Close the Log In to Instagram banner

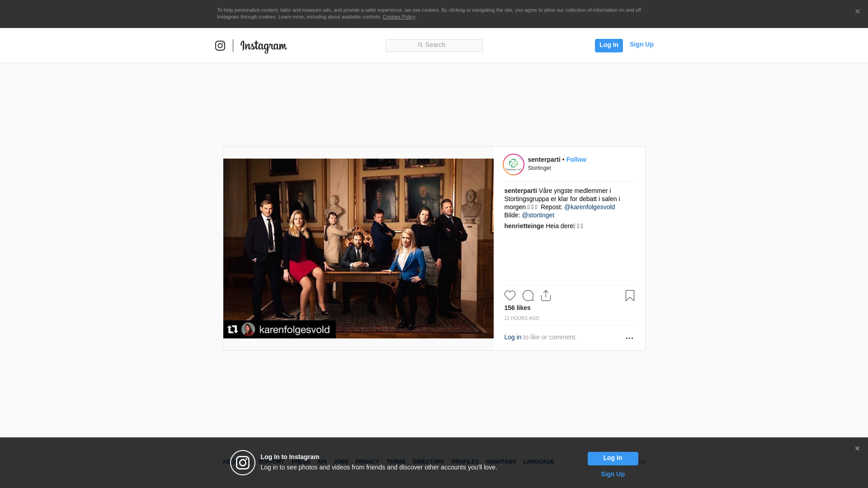pos(857,449)
